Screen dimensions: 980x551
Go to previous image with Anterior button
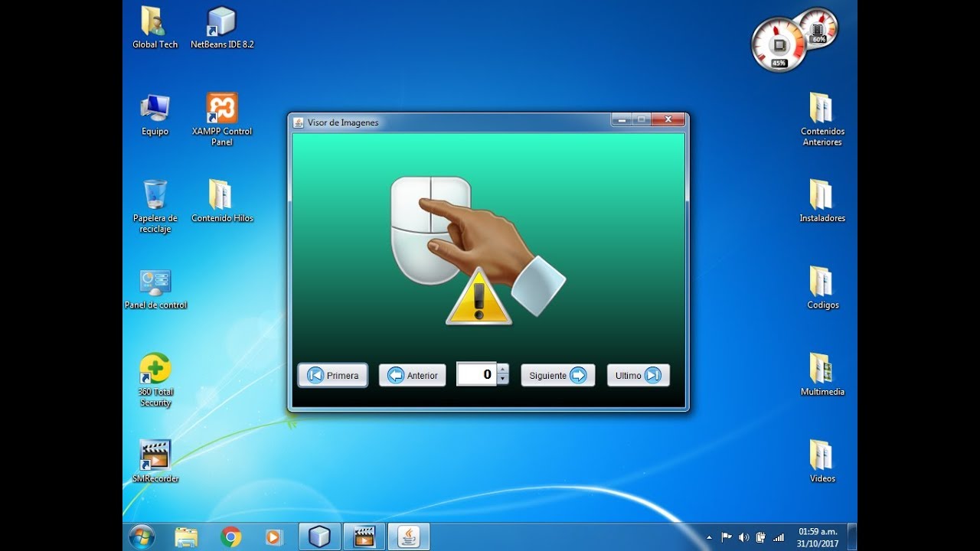tap(413, 375)
